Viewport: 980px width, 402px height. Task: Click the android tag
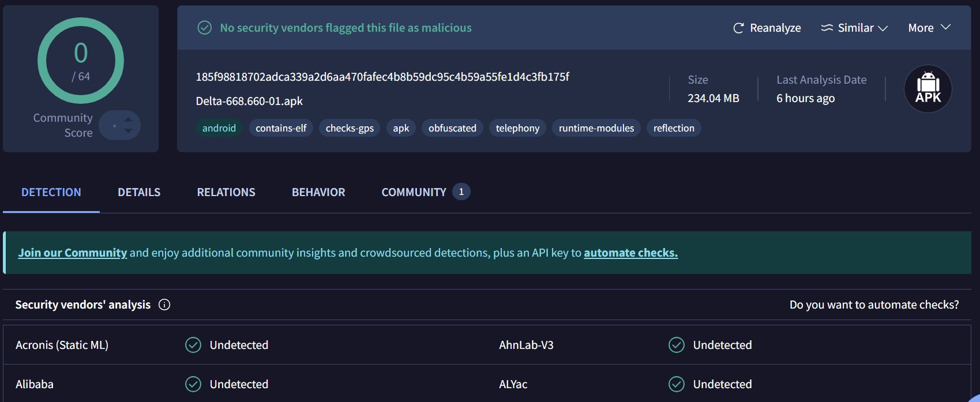coord(219,128)
